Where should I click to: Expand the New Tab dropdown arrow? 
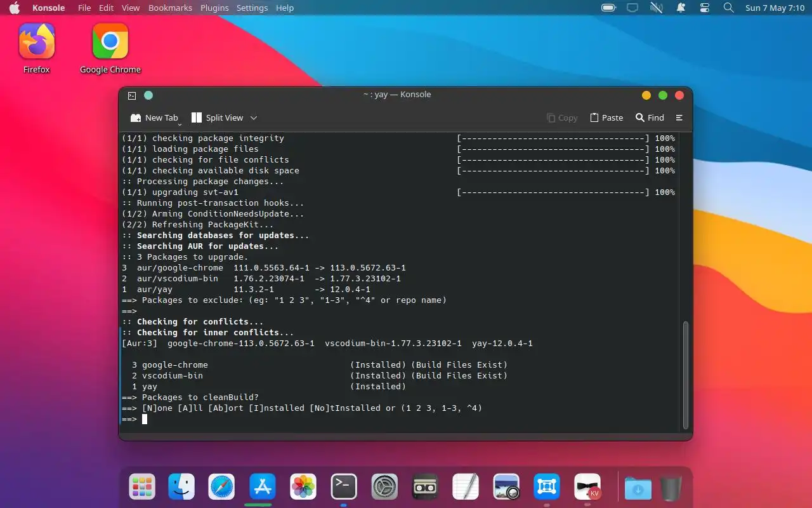(x=180, y=124)
